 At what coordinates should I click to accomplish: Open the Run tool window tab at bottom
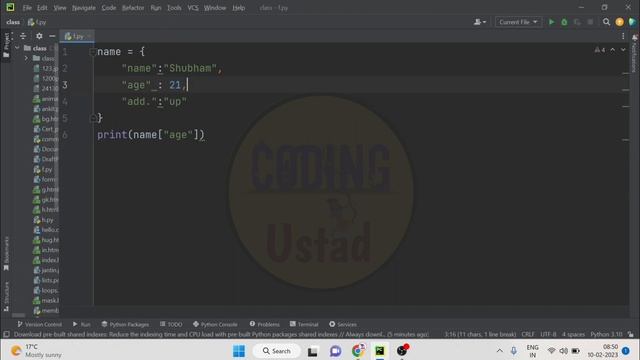click(82, 324)
